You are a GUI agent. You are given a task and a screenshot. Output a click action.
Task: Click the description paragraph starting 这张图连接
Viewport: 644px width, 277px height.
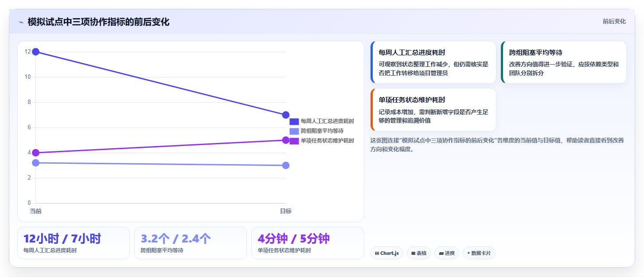pyautogui.click(x=497, y=145)
